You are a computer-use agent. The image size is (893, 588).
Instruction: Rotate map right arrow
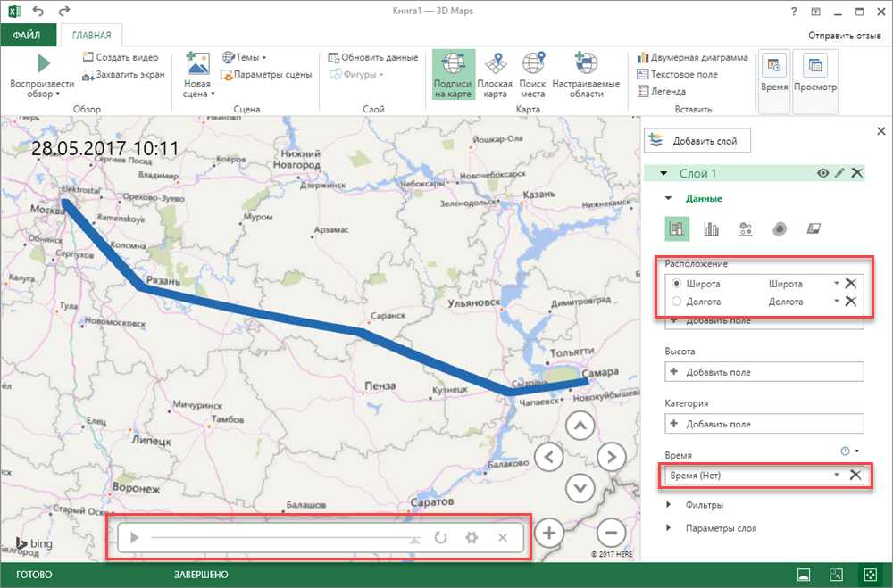(612, 457)
